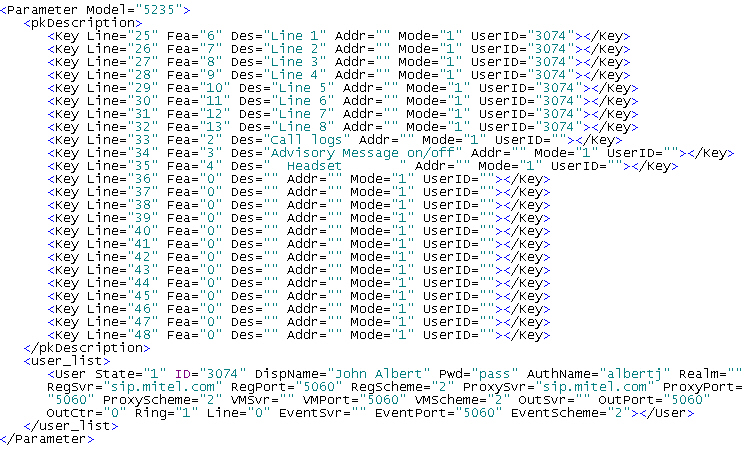Screen dimensions: 752x455
Task: Click the opening user_list tag
Action: click(67, 361)
